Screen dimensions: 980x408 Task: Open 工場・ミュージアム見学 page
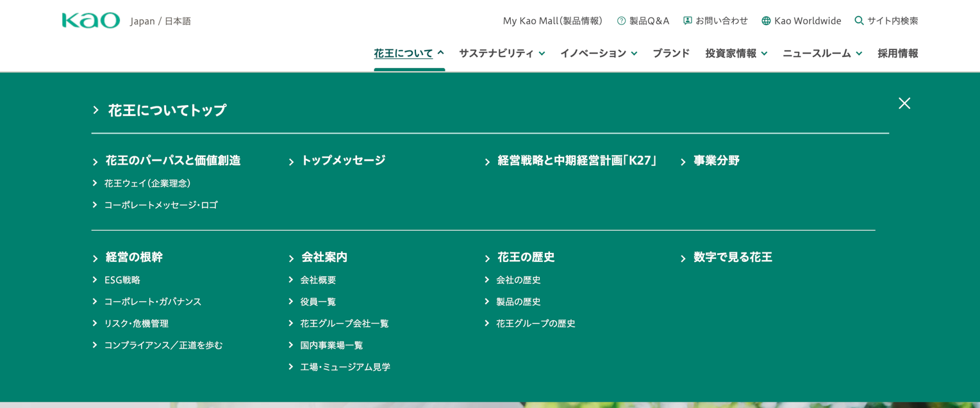coord(345,367)
